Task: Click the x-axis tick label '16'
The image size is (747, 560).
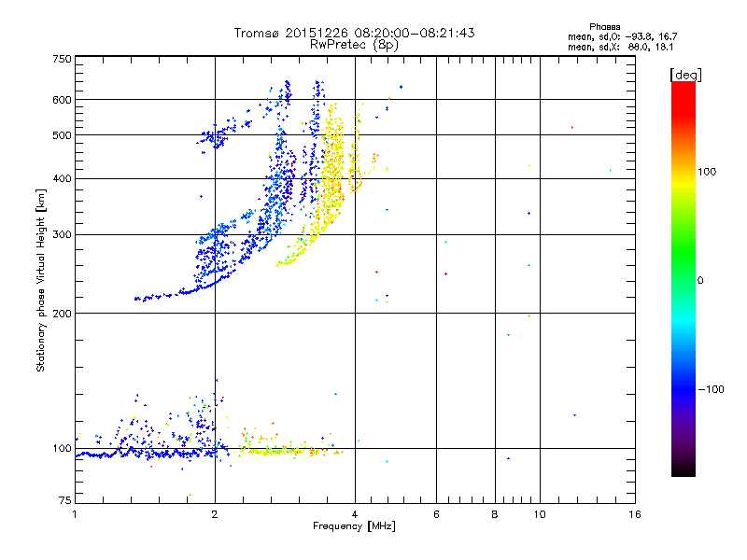Action: coord(635,514)
